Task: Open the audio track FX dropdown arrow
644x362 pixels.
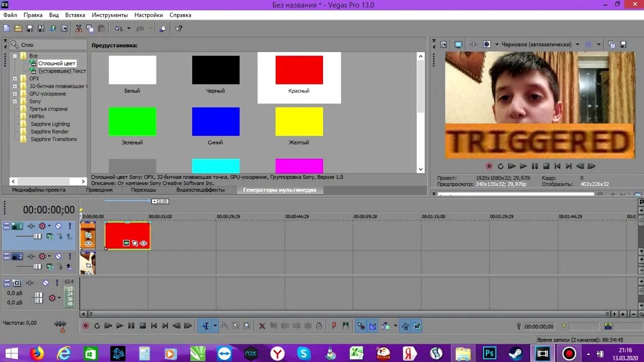Action: coord(59,298)
